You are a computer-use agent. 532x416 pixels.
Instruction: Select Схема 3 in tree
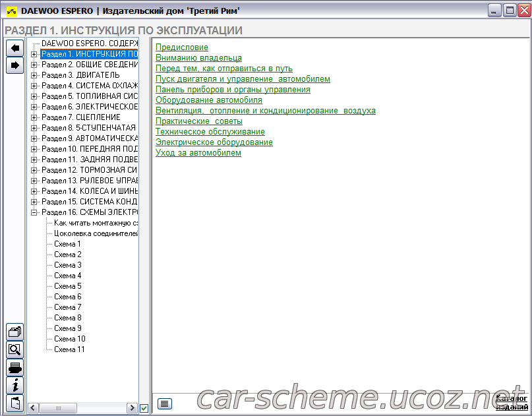click(x=68, y=265)
